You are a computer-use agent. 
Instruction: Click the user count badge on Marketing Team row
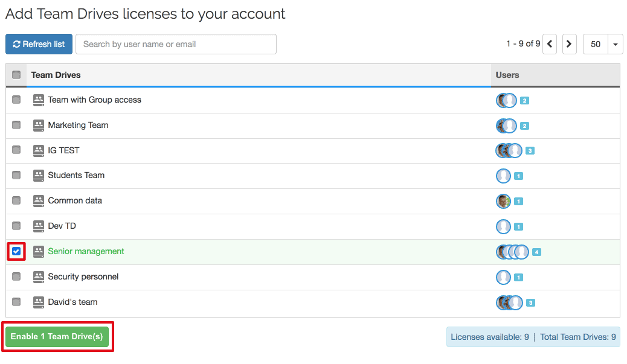524,126
